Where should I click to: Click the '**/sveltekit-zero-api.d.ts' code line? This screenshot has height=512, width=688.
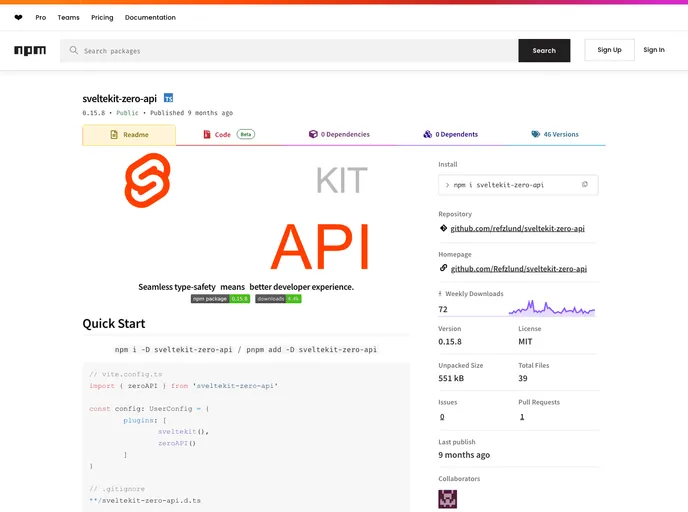click(x=145, y=501)
